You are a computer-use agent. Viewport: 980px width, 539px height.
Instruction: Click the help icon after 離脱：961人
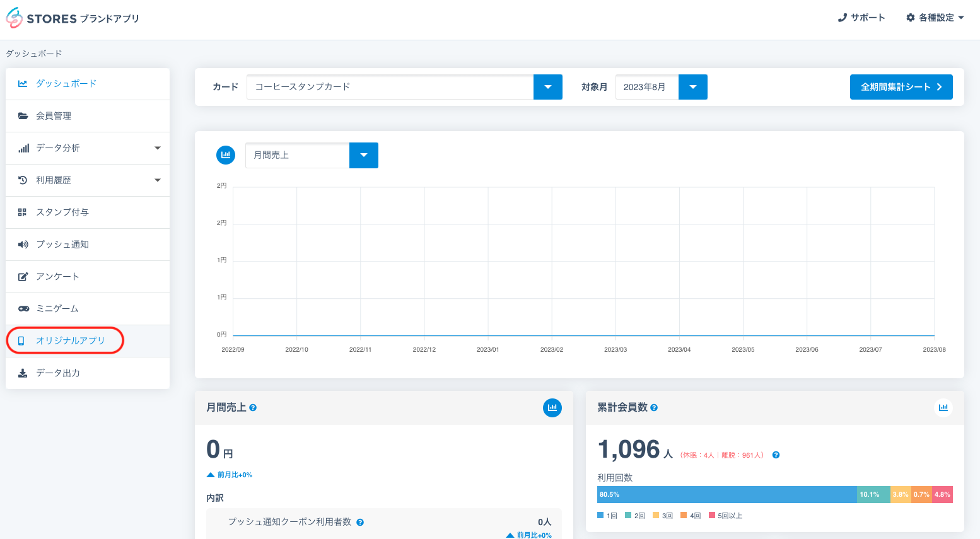(776, 455)
